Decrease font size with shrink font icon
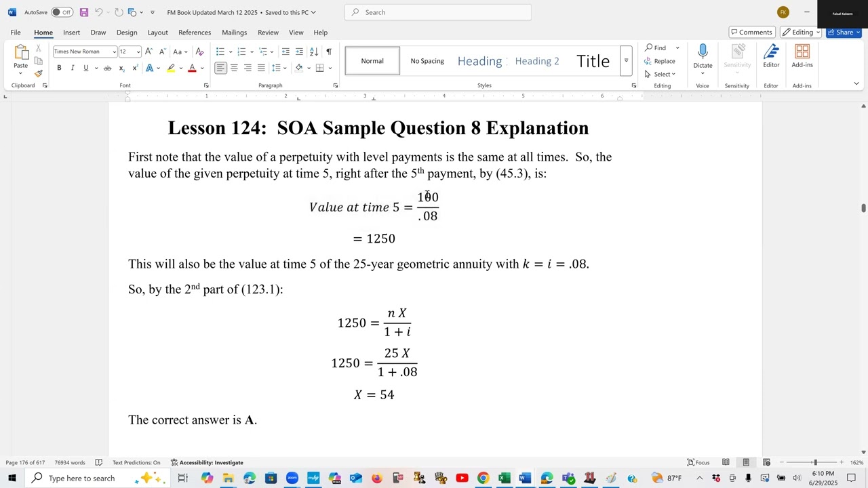This screenshot has width=868, height=488. click(162, 52)
